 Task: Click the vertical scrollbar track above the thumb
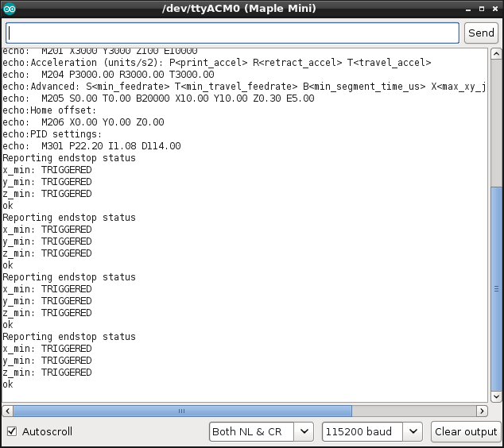click(496, 119)
